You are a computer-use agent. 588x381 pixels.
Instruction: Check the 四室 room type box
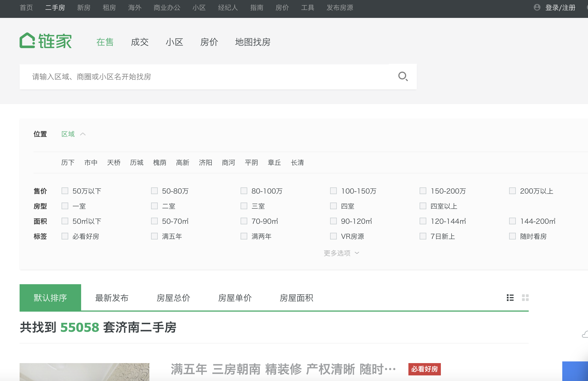point(333,206)
